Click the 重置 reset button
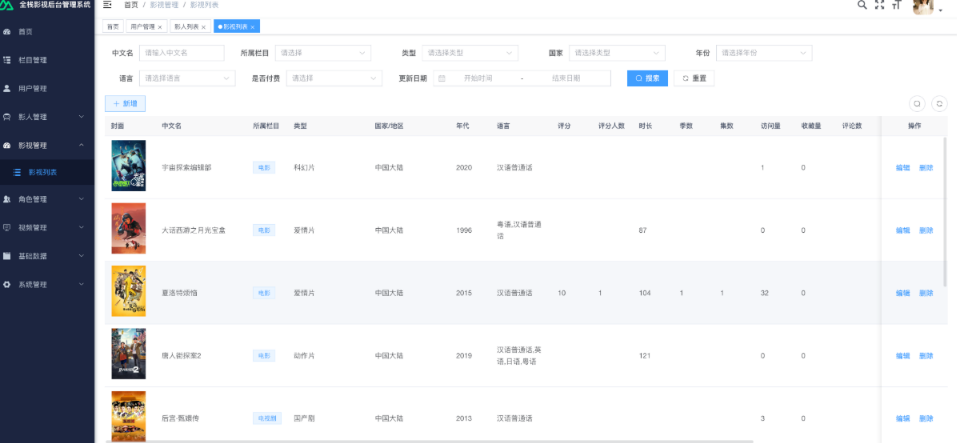 (694, 78)
